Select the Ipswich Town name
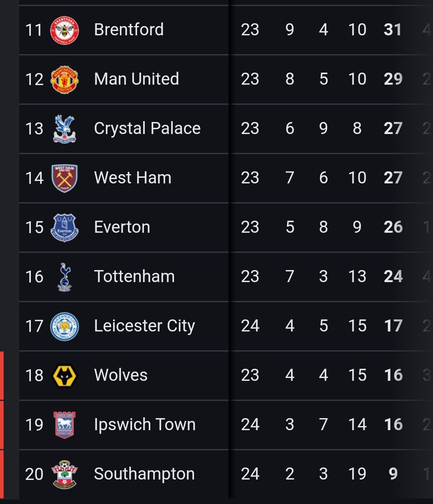This screenshot has height=504, width=433. (x=145, y=425)
